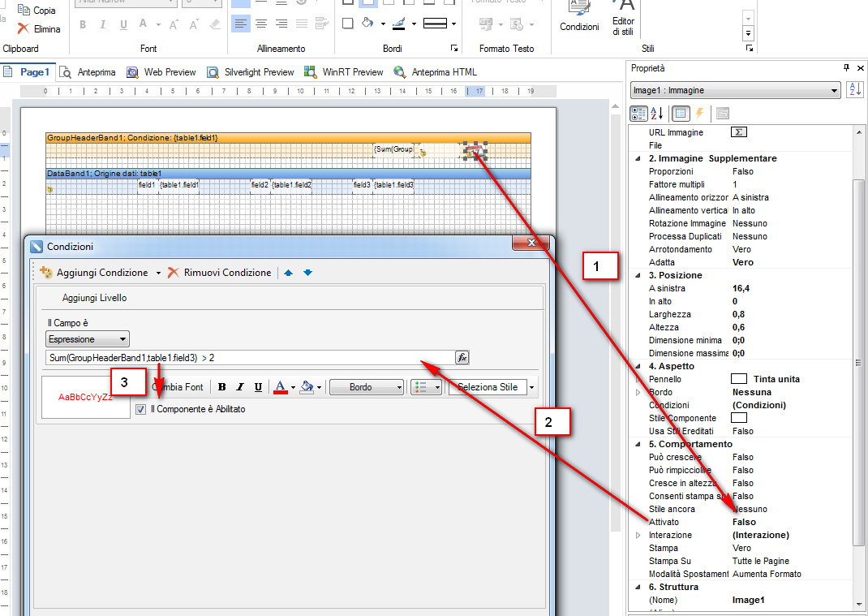Click sort button beside Image1 combo
This screenshot has height=616, width=868.
coord(855,89)
